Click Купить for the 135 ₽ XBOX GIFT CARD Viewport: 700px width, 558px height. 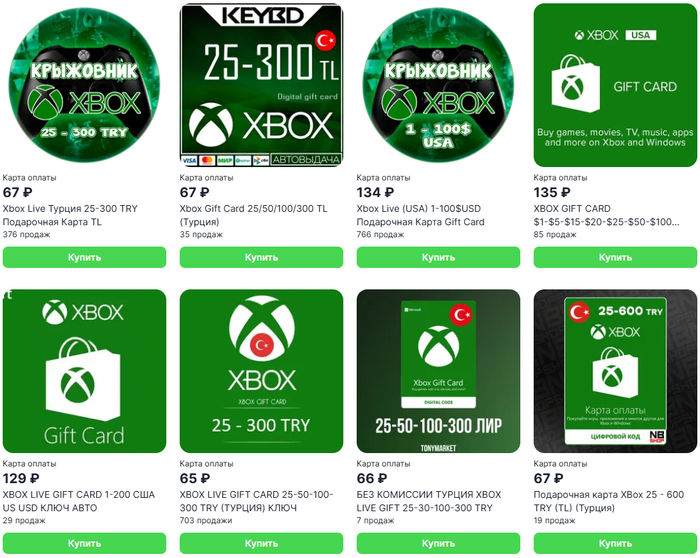click(x=615, y=258)
